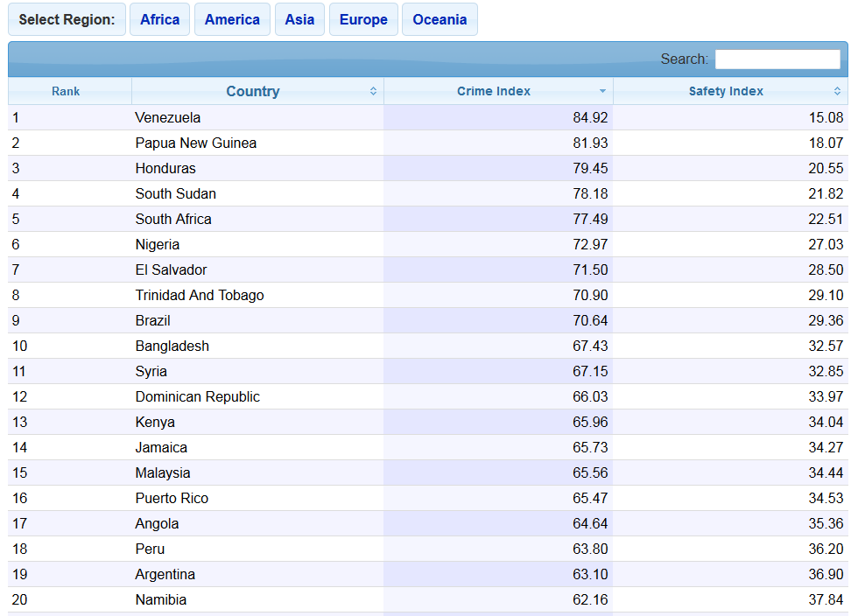The image size is (865, 616).
Task: Focus the Search input field
Action: [x=777, y=59]
